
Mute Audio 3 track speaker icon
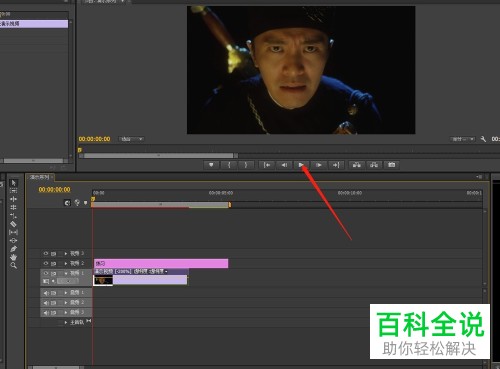point(46,313)
